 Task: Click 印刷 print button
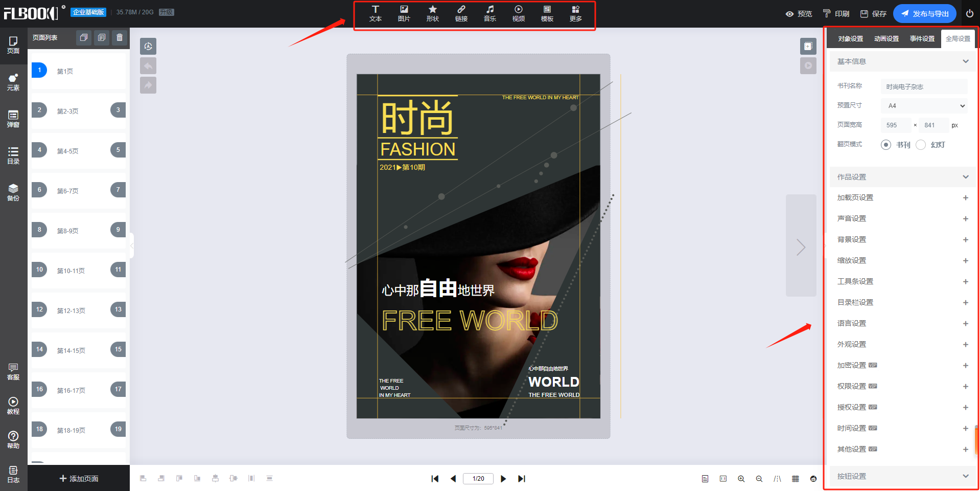(836, 14)
